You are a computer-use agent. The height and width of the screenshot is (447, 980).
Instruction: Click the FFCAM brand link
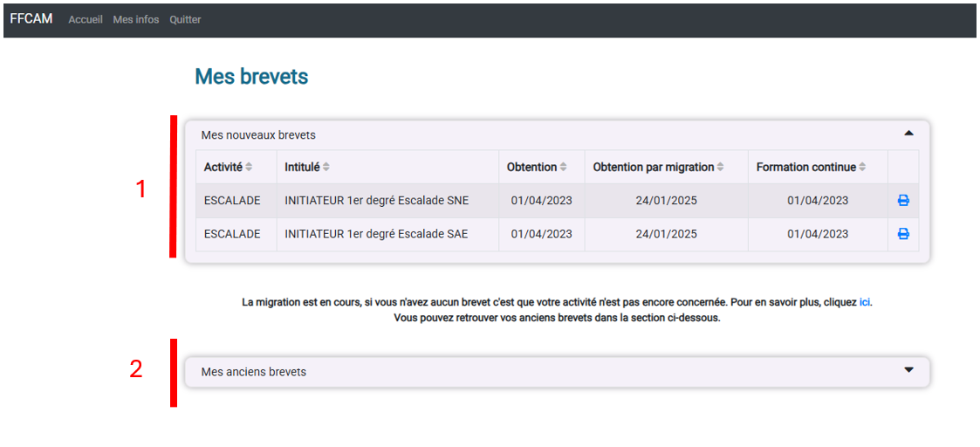pyautogui.click(x=31, y=18)
